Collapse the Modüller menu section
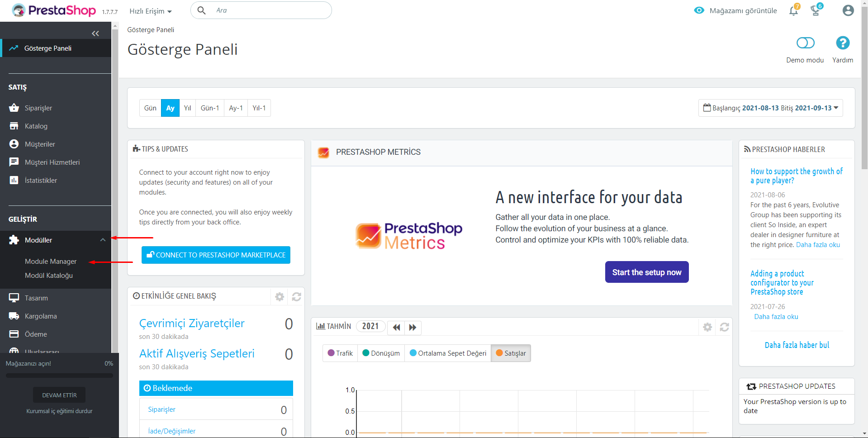Viewport: 868px width, 438px height. coord(103,240)
